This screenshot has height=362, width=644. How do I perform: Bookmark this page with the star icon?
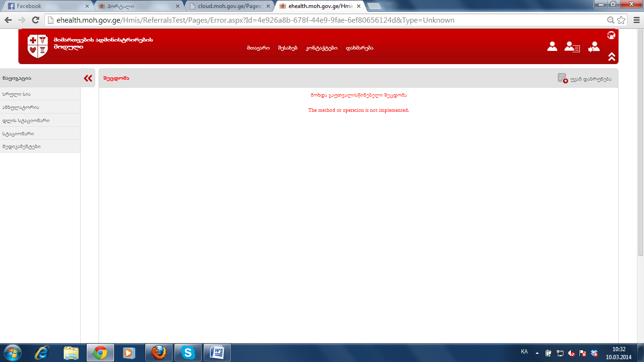pyautogui.click(x=621, y=20)
